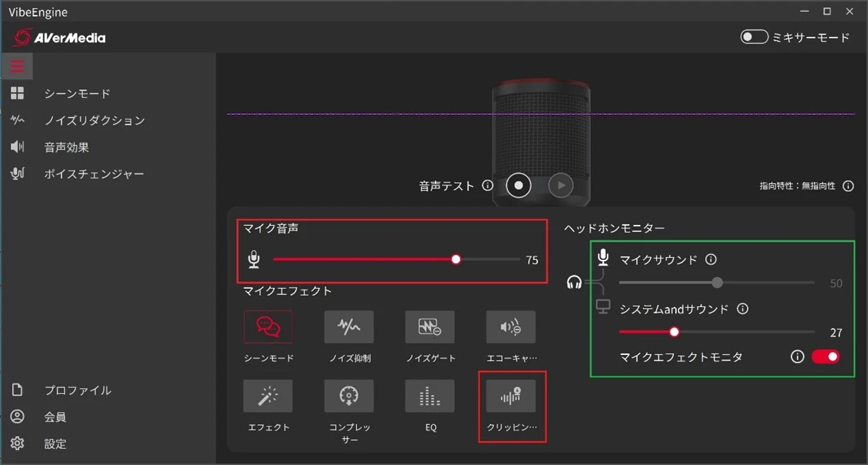Start recording the 音声テスト
Screen dimensions: 868x465
pyautogui.click(x=518, y=185)
